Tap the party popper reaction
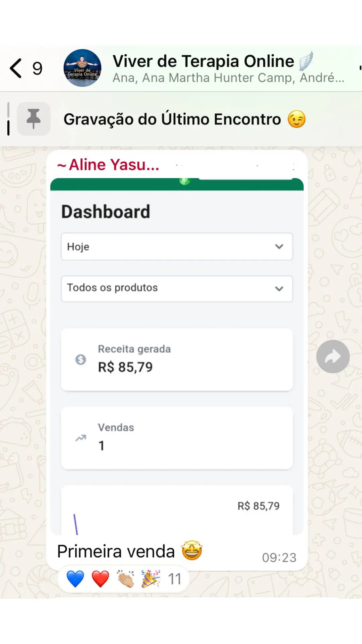This screenshot has height=644, width=362. point(150,579)
